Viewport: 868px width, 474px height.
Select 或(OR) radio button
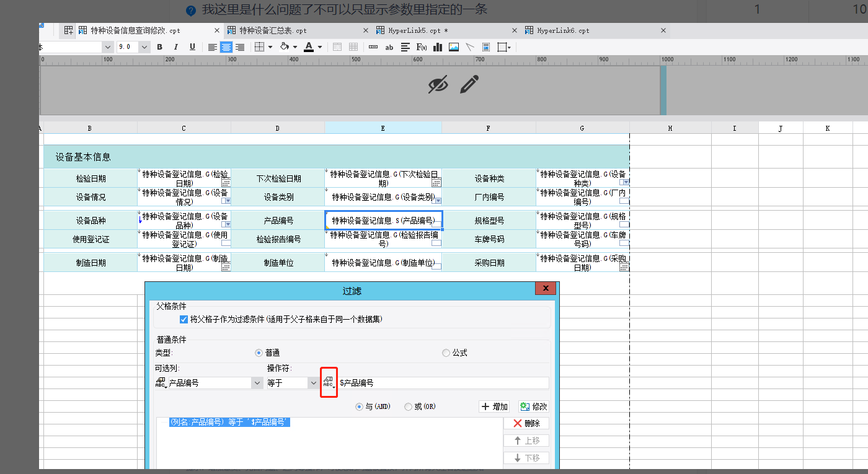pos(408,406)
